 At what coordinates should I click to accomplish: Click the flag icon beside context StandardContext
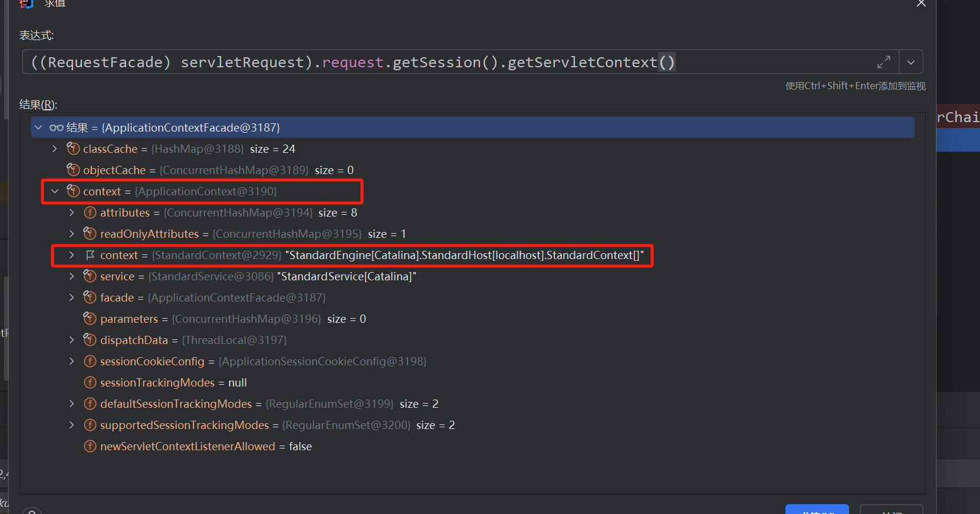[90, 255]
